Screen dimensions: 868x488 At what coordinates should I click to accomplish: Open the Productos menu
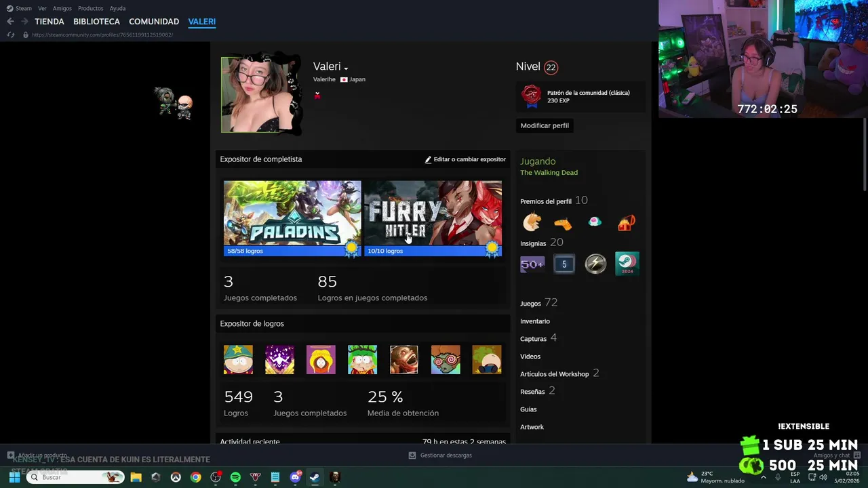[x=91, y=8]
